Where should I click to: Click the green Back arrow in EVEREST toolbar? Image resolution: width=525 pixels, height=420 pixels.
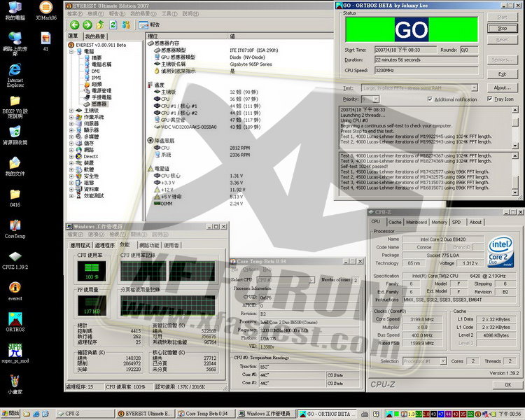pos(75,24)
